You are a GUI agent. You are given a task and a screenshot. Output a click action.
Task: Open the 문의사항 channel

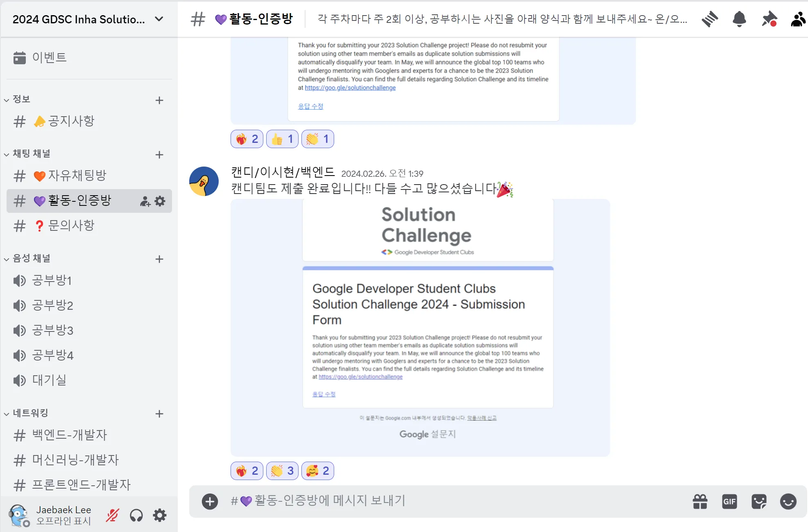tap(89, 226)
